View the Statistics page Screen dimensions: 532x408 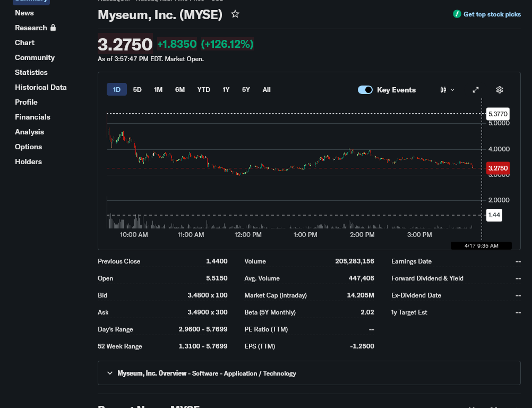click(31, 72)
